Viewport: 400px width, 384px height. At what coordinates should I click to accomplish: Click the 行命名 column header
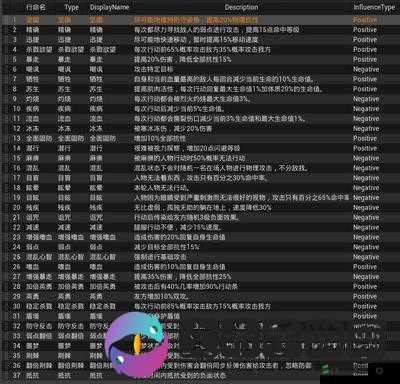[36, 7]
